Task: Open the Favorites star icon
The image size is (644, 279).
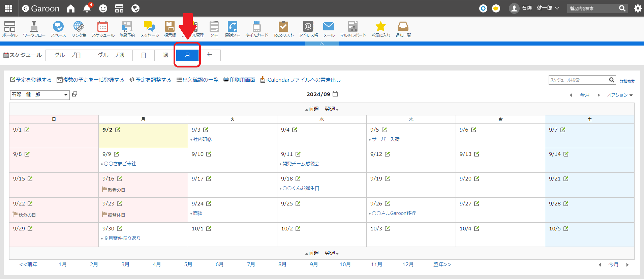Action: coord(380,29)
